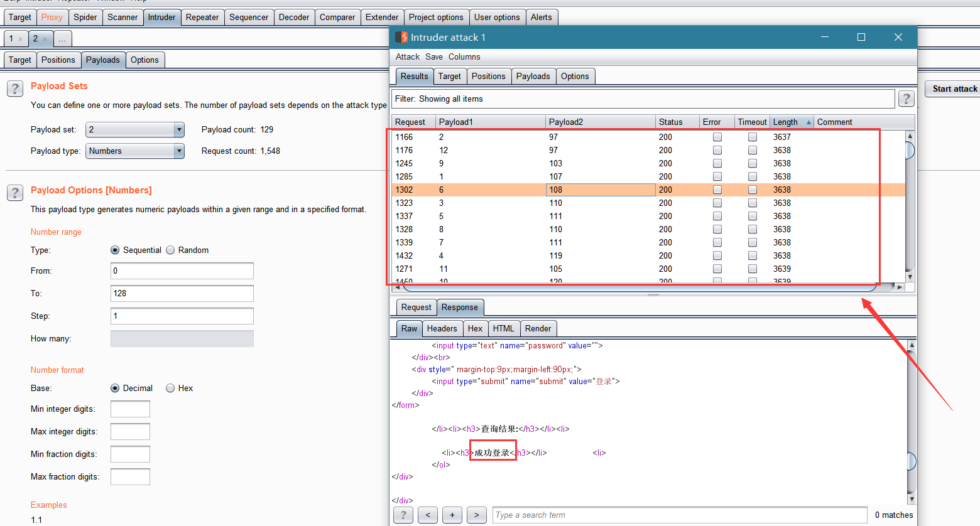Click the To number range field
The image size is (980, 526).
point(182,293)
